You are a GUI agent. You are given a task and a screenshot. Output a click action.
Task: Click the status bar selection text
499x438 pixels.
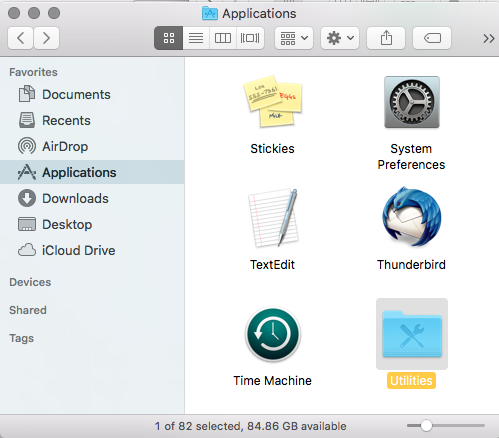point(250,426)
